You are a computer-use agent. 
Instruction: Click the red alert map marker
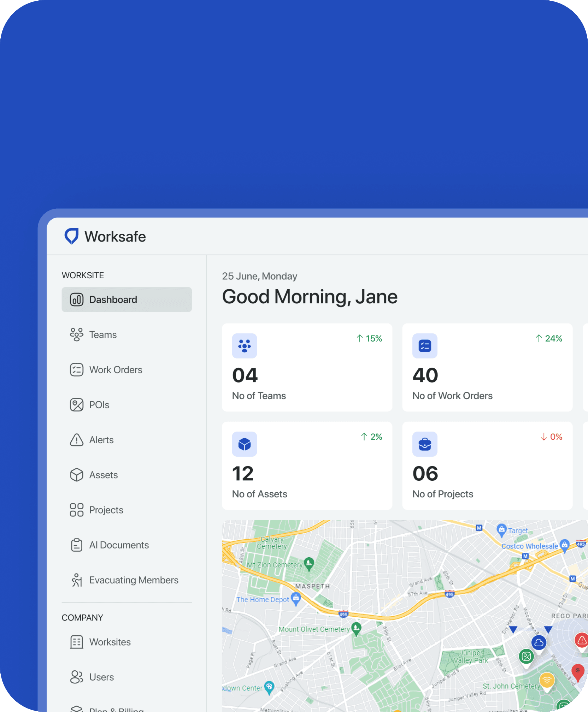point(581,640)
